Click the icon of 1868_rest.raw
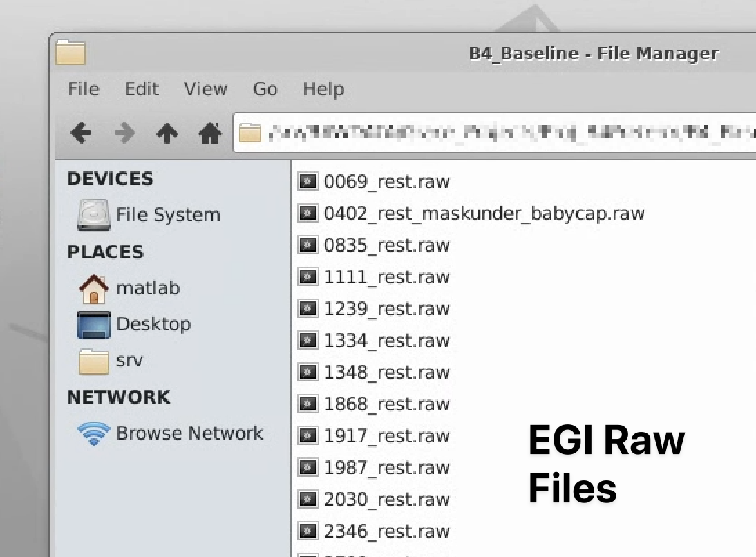This screenshot has height=557, width=756. (x=308, y=404)
